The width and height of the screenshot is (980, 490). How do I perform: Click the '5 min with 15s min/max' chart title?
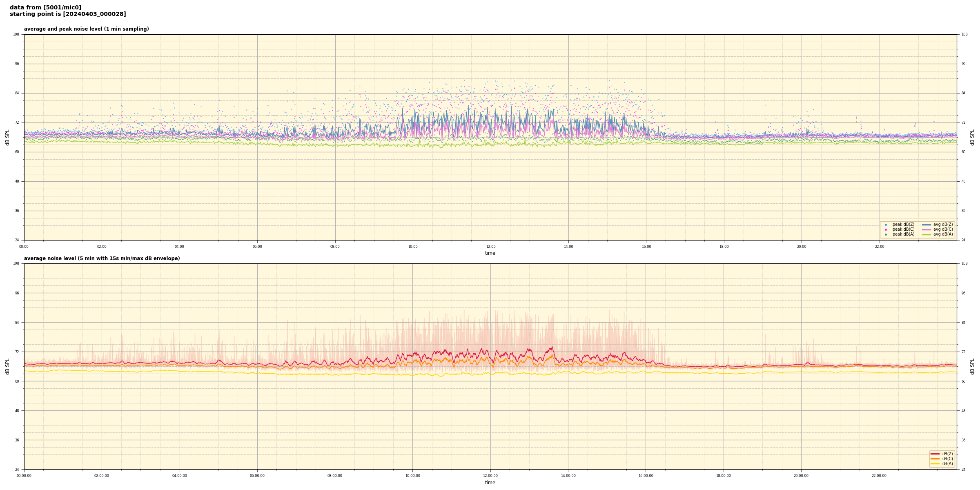pos(102,258)
